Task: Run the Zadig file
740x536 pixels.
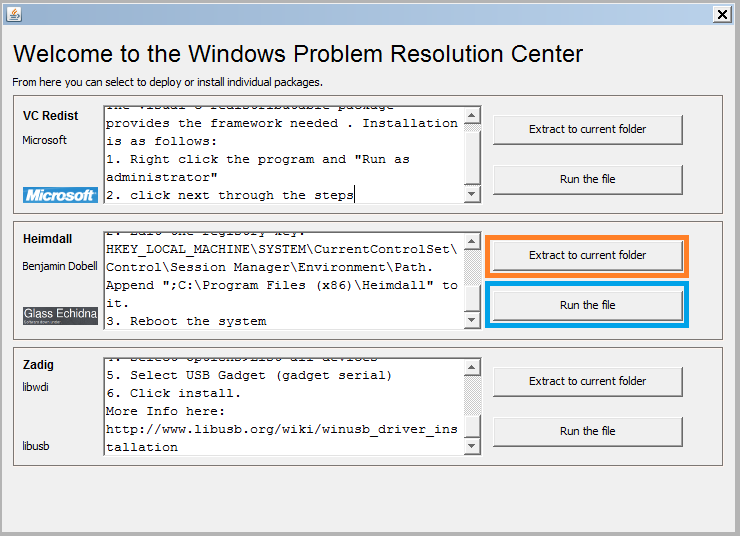Action: coord(588,431)
